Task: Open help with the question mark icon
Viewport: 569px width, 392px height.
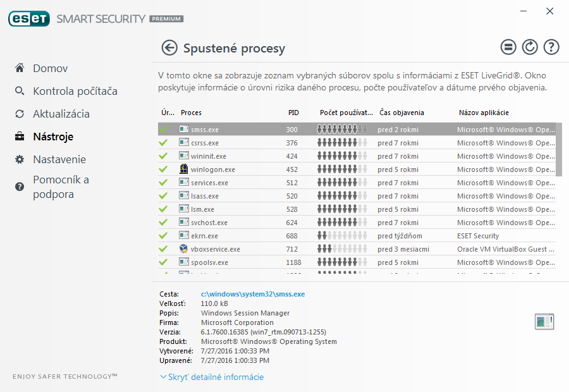Action: (551, 47)
